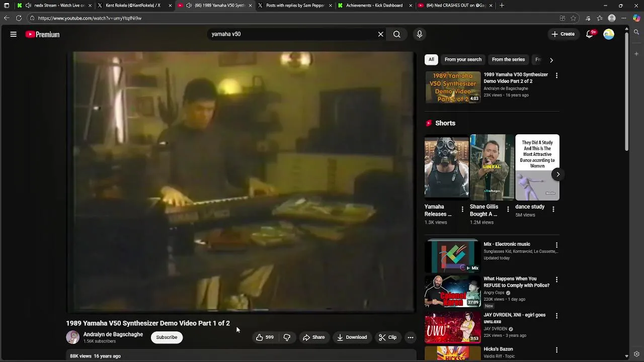Open Yamaha V50 Demo Part 2 title
Viewport: 644px width, 362px height.
(516, 78)
